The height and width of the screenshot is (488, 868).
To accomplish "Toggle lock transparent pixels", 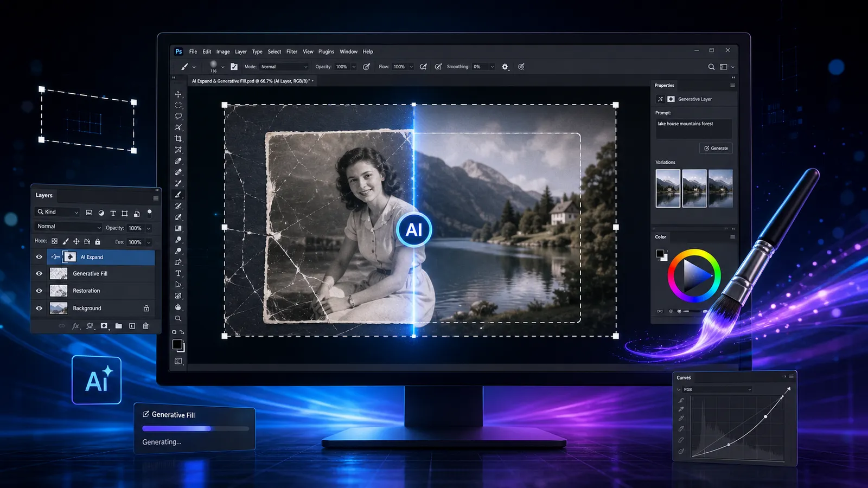I will click(54, 241).
